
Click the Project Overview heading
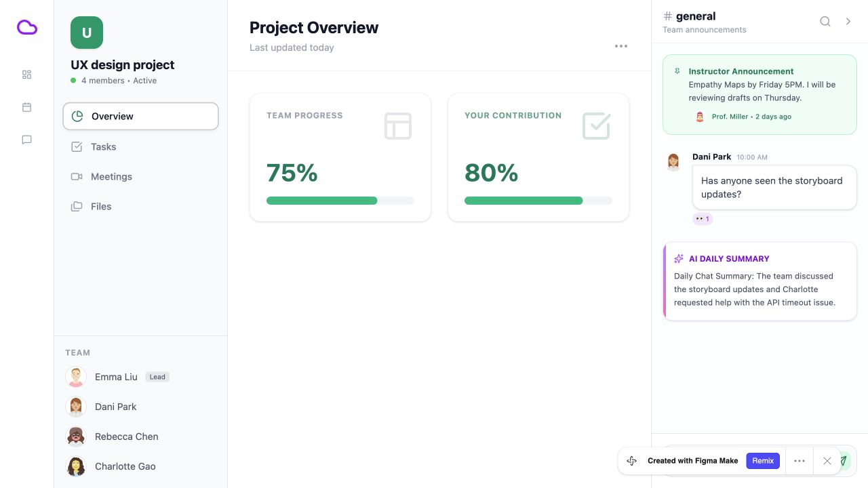point(314,28)
